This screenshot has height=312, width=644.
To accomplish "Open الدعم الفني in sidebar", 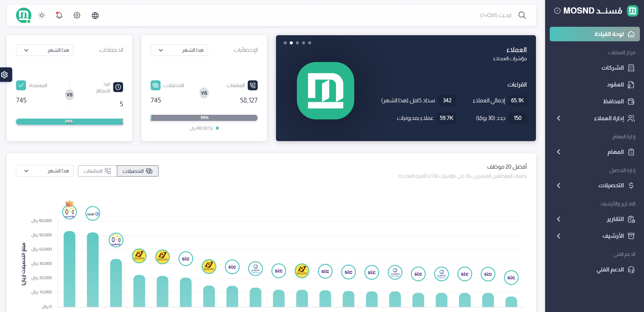I will (595, 270).
